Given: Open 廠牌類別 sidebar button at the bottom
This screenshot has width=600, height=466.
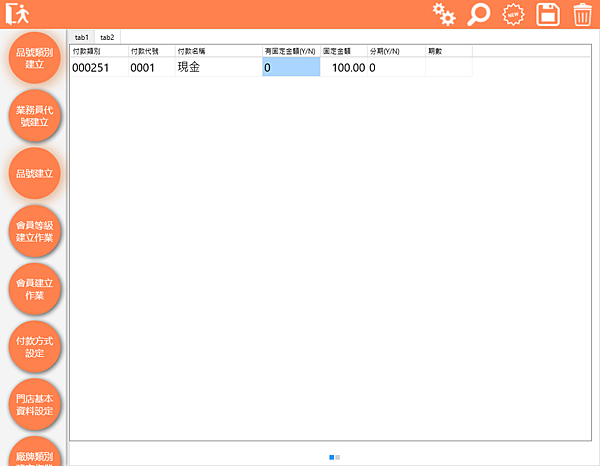Looking at the screenshot, I should (x=34, y=451).
